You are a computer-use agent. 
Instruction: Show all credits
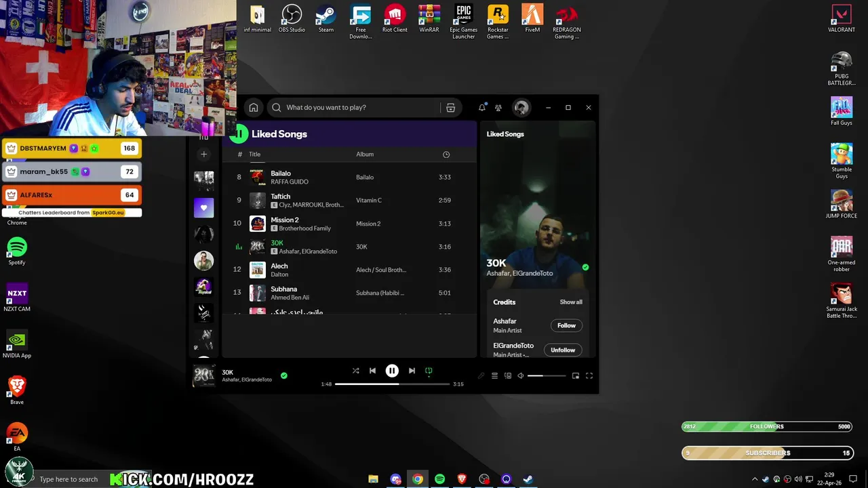pos(571,302)
